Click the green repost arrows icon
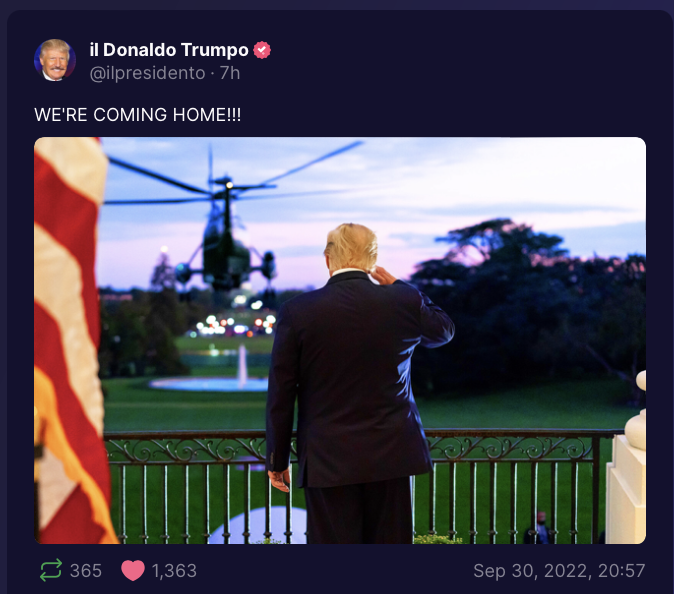Viewport: 674px width, 594px height. (51, 570)
